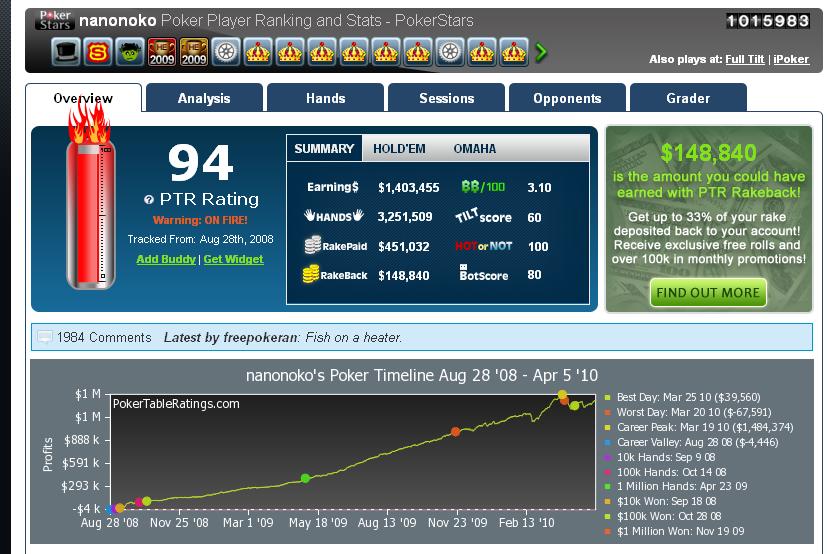Click the Hands icon in summary

tap(334, 216)
